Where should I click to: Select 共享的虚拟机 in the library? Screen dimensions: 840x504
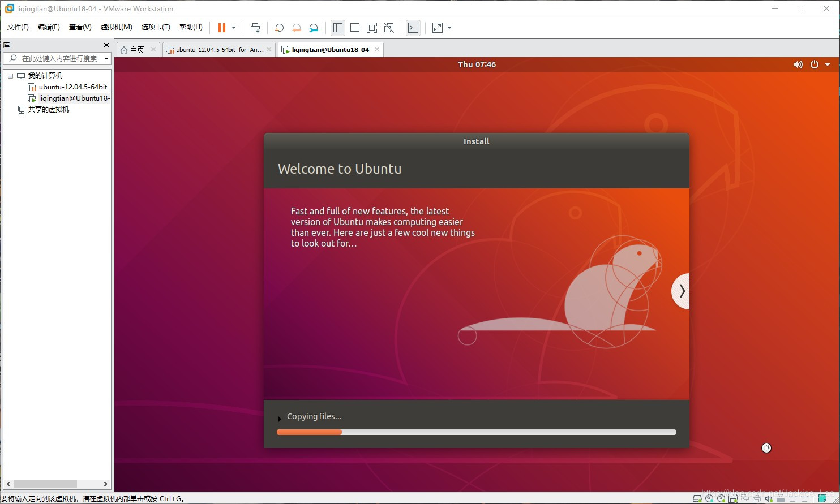click(x=49, y=110)
